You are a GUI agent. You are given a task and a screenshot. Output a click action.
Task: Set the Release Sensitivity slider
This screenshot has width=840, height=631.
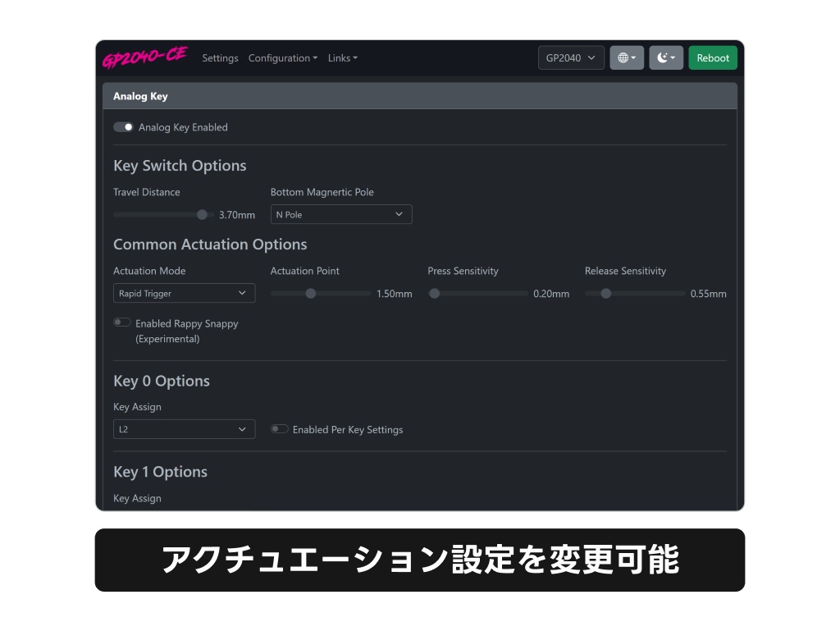(x=605, y=293)
